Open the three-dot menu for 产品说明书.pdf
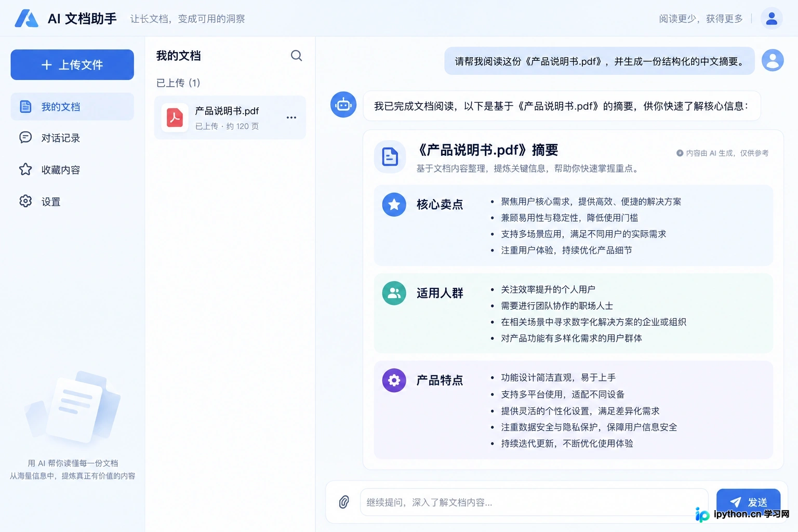Screen dimensions: 798x532 pyautogui.click(x=291, y=117)
